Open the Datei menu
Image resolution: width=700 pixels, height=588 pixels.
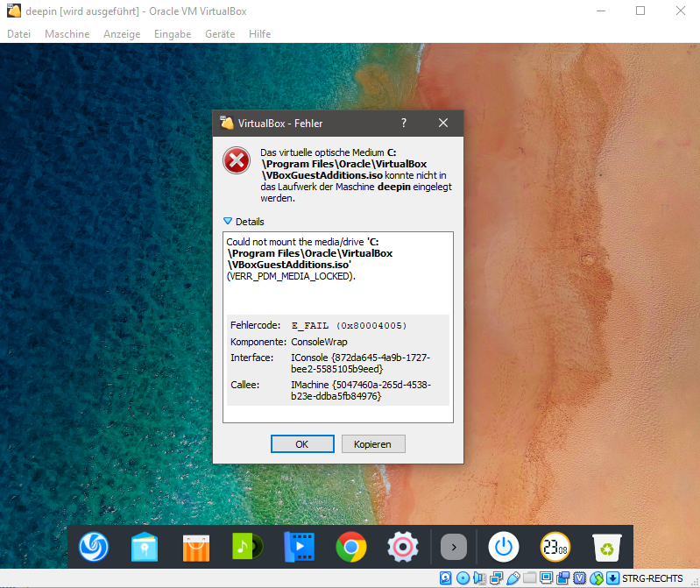18,34
